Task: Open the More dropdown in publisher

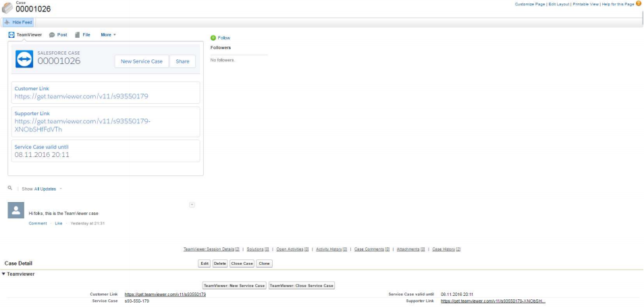Action: pos(109,35)
